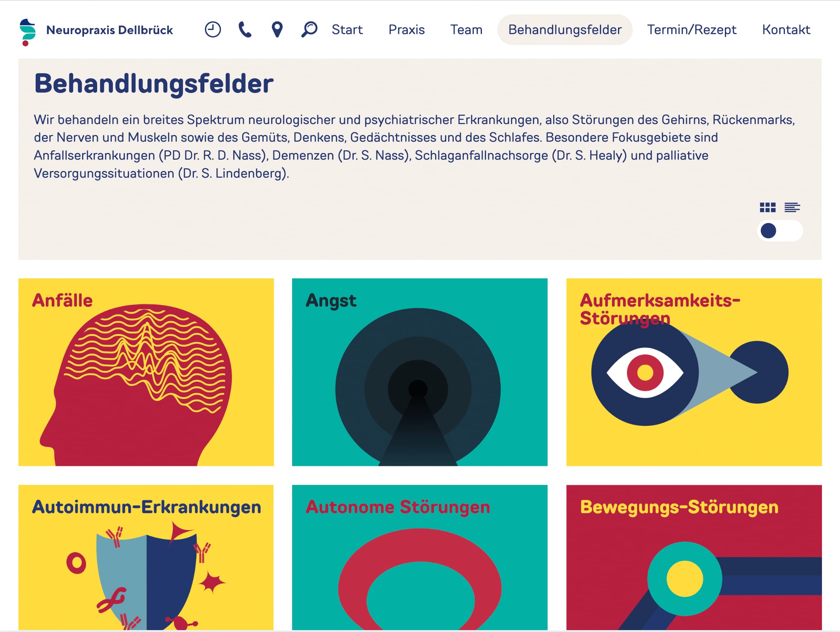Open the Praxis menu item
840x632 pixels.
pyautogui.click(x=406, y=30)
